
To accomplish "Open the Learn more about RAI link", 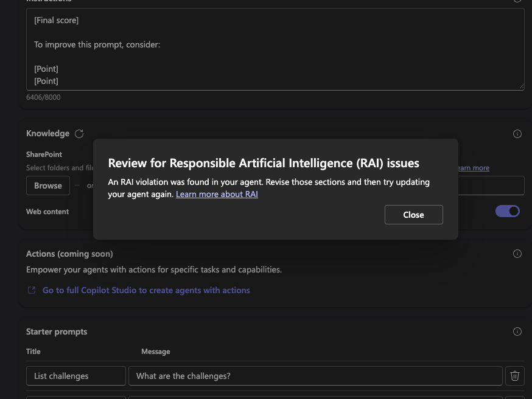I will pos(217,194).
